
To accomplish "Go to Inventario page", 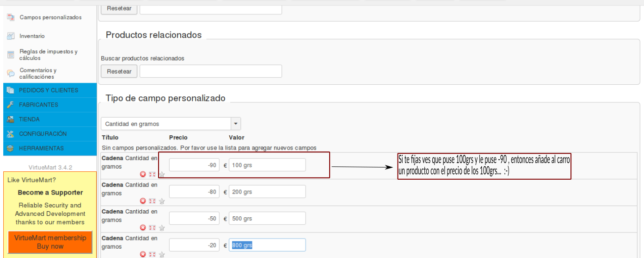I will 32,36.
